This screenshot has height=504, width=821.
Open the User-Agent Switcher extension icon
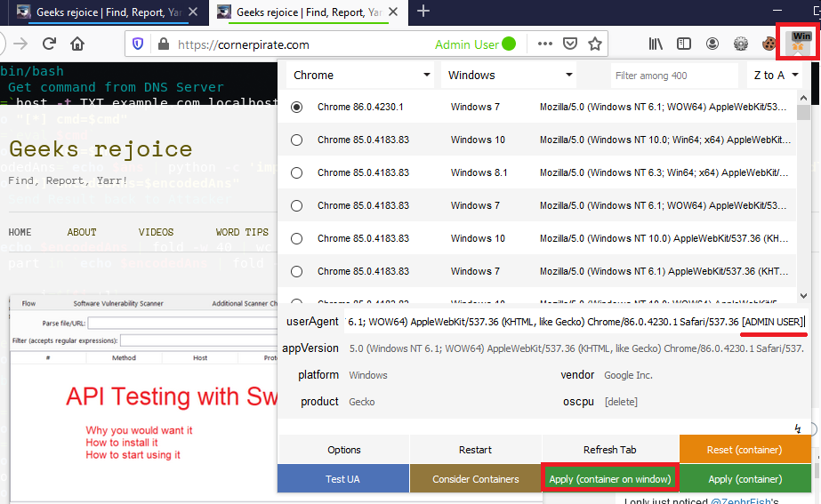click(x=801, y=43)
